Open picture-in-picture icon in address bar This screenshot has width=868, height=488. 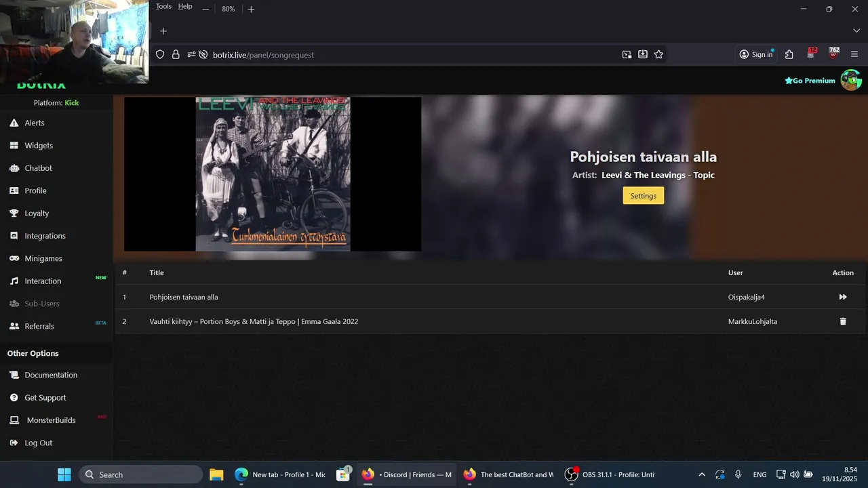coord(627,54)
